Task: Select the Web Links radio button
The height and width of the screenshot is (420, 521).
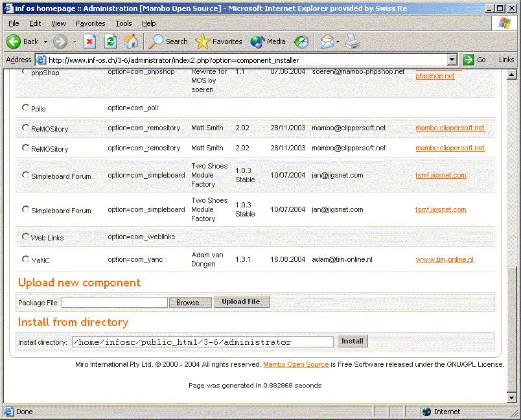Action: click(26, 237)
